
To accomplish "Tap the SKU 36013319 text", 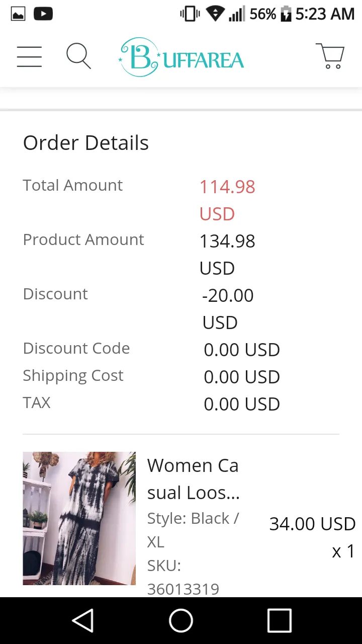I will [183, 577].
